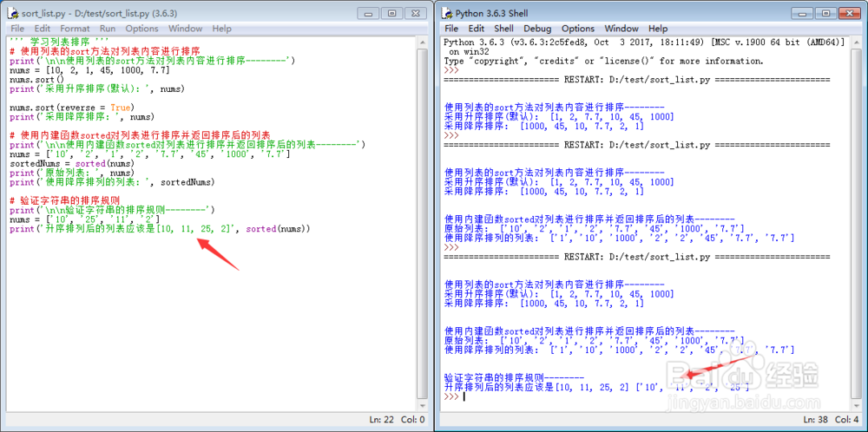Click the editor window vertical scrollbar

tap(423, 224)
